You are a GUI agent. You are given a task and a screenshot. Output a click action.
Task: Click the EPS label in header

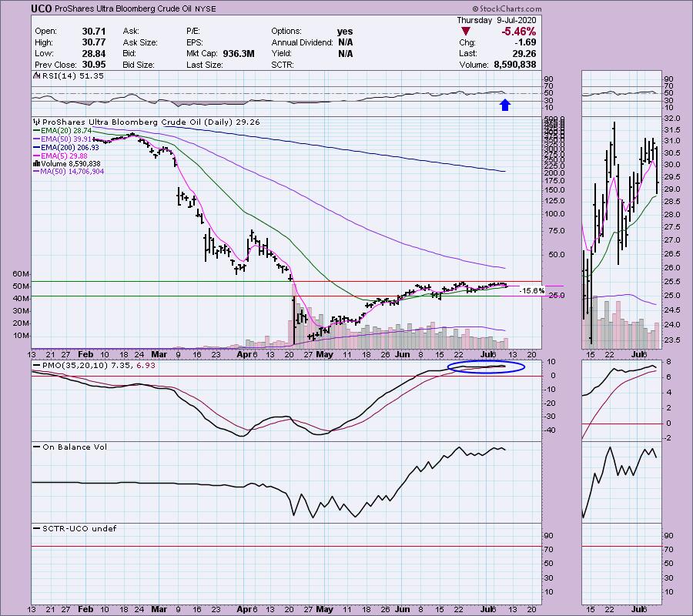pyautogui.click(x=195, y=42)
